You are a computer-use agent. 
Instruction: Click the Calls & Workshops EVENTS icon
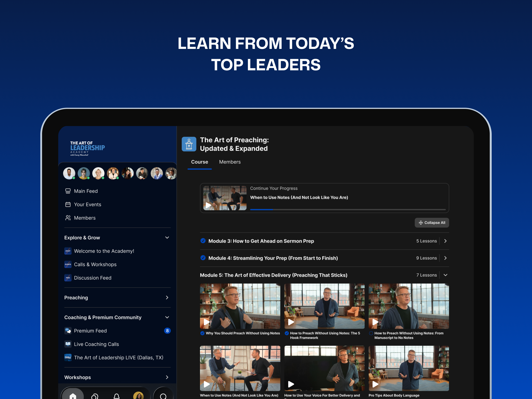[x=68, y=265]
